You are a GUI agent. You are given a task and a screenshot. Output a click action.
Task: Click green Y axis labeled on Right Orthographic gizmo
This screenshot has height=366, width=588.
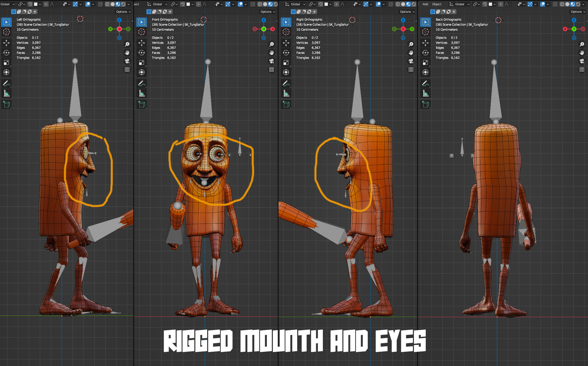(412, 29)
